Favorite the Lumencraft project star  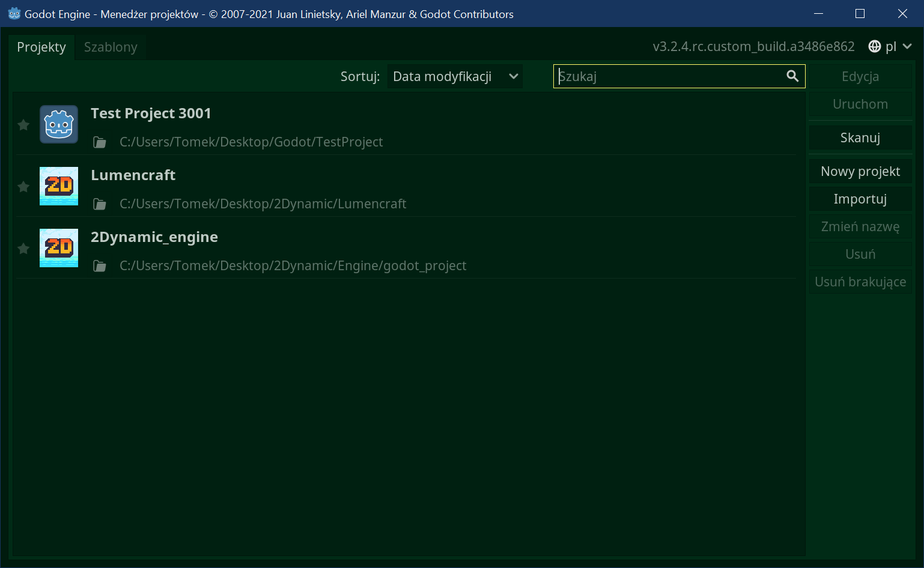coord(23,187)
